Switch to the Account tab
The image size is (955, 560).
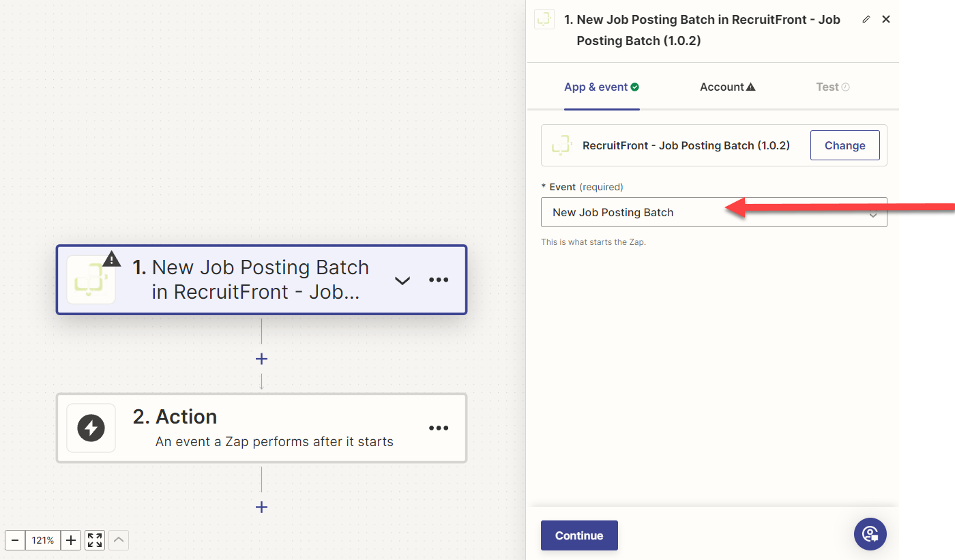tap(728, 87)
